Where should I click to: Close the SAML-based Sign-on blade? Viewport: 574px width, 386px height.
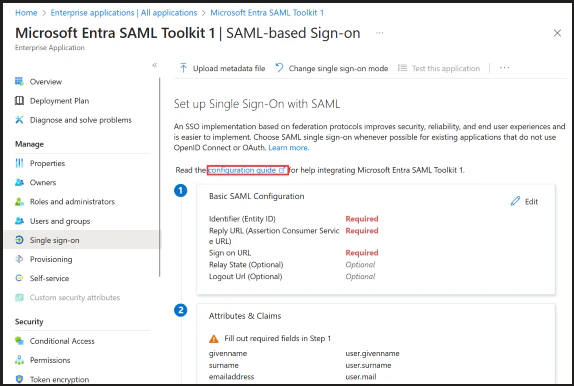point(557,33)
